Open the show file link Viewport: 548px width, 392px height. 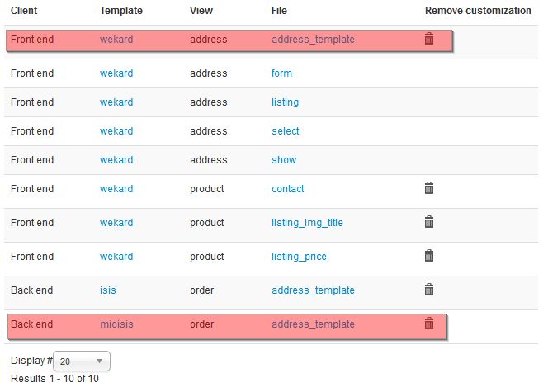click(284, 160)
